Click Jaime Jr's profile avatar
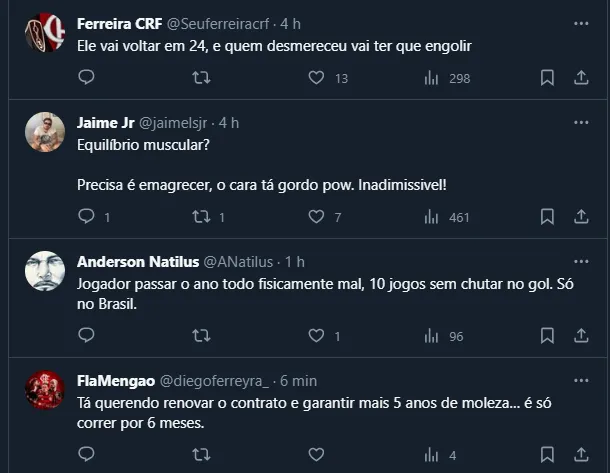This screenshot has height=473, width=610. 45,132
